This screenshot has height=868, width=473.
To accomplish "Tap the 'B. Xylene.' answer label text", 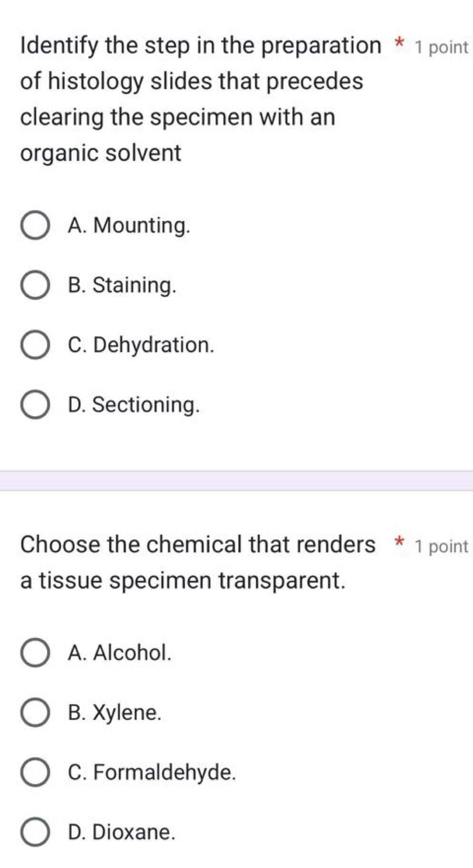I will (x=115, y=712).
